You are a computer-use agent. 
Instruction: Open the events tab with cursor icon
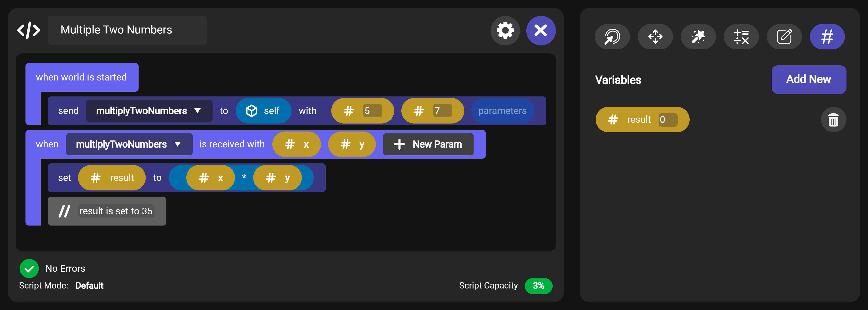612,37
